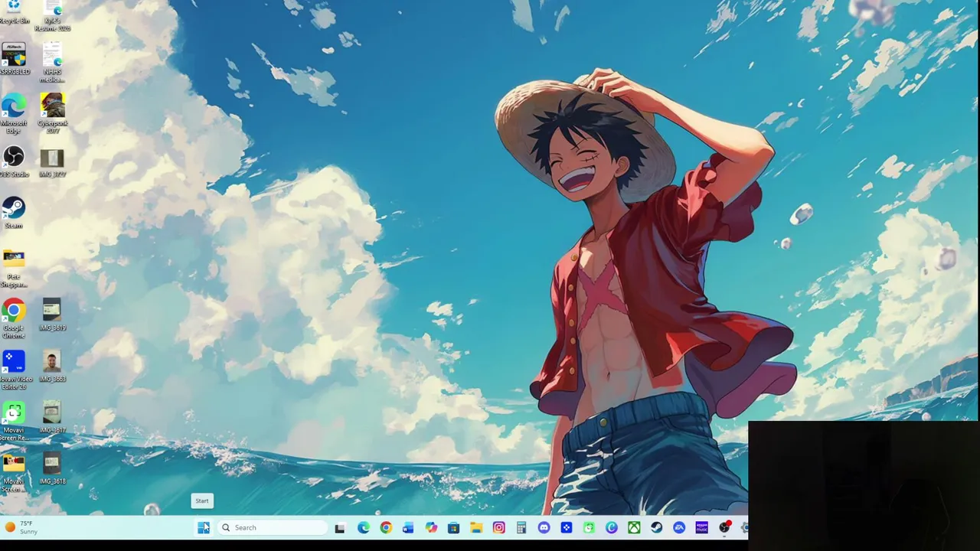Open OBS Studio with red recording badge
980x551 pixels.
coord(724,527)
